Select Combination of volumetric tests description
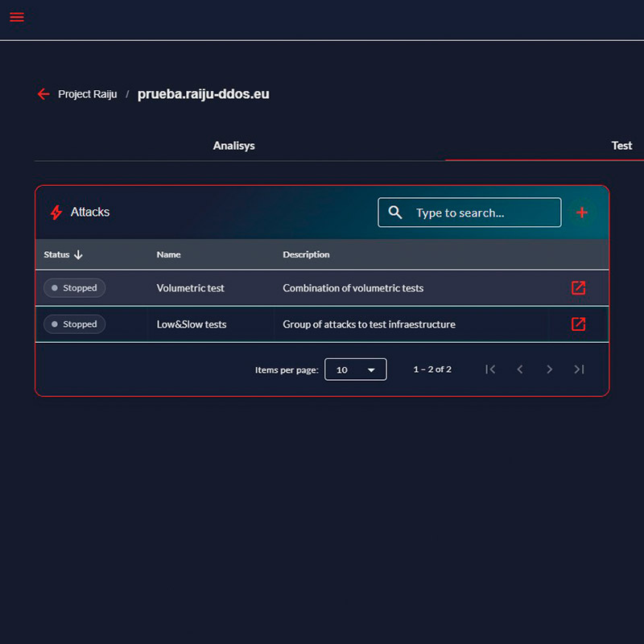 pyautogui.click(x=353, y=288)
